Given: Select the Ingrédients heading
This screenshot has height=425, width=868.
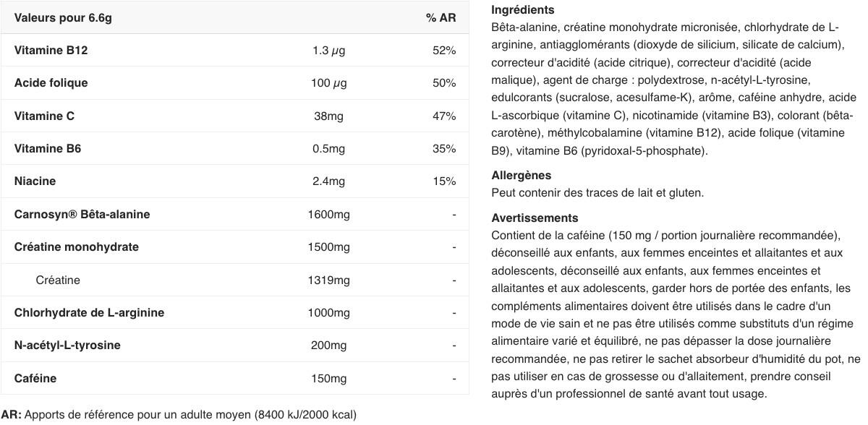Looking at the screenshot, I should tap(523, 10).
